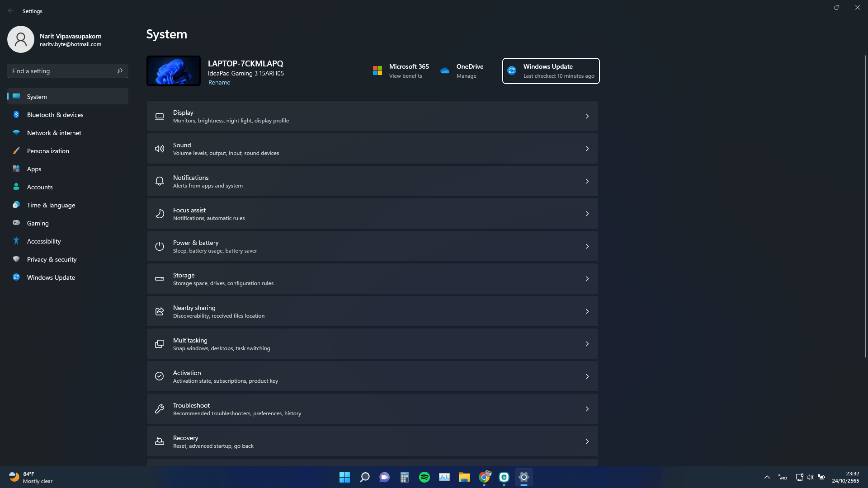
Task: Click the Microsoft 365 logo icon
Action: click(x=377, y=70)
